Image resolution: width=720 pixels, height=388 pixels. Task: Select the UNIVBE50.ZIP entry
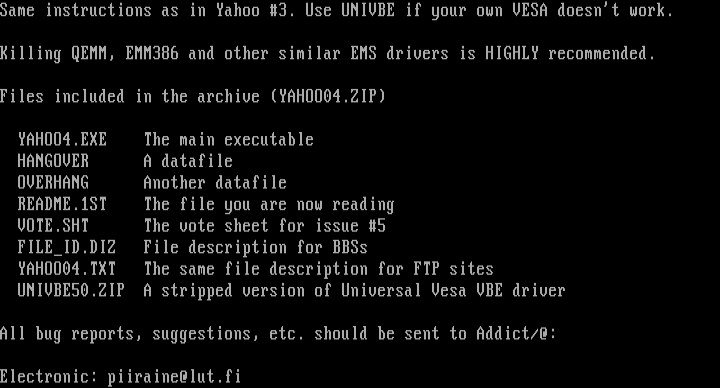[x=71, y=290]
